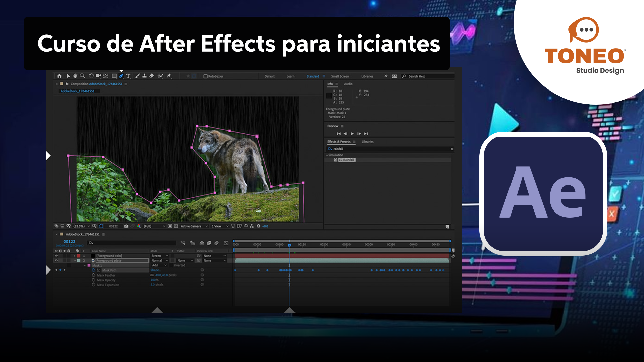Select the Rotation tool
Image resolution: width=644 pixels, height=362 pixels.
[91, 76]
